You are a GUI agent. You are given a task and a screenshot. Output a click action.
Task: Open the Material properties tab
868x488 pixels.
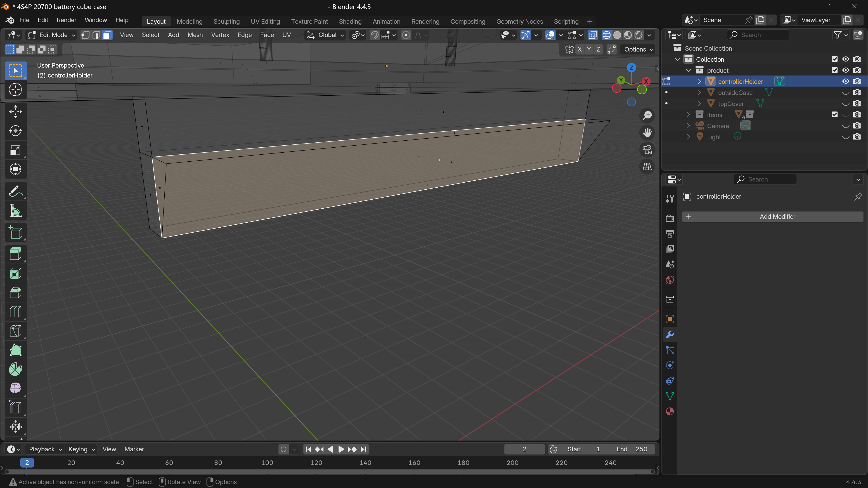coord(670,411)
